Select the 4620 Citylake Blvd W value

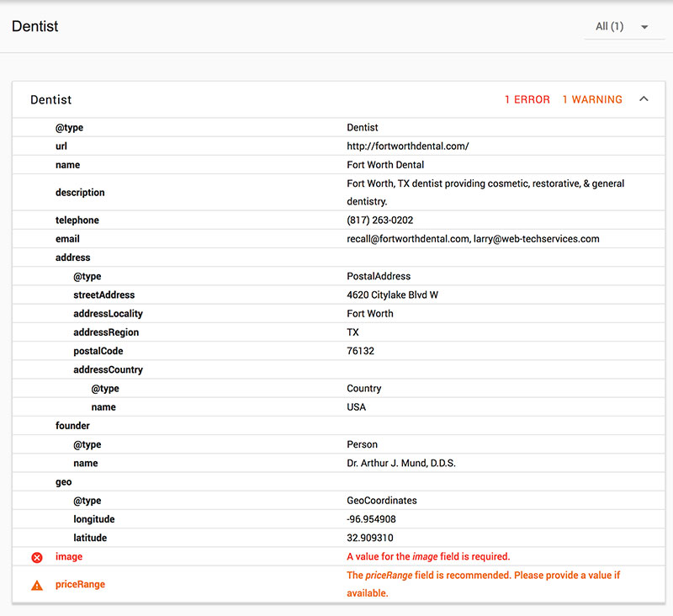point(392,295)
